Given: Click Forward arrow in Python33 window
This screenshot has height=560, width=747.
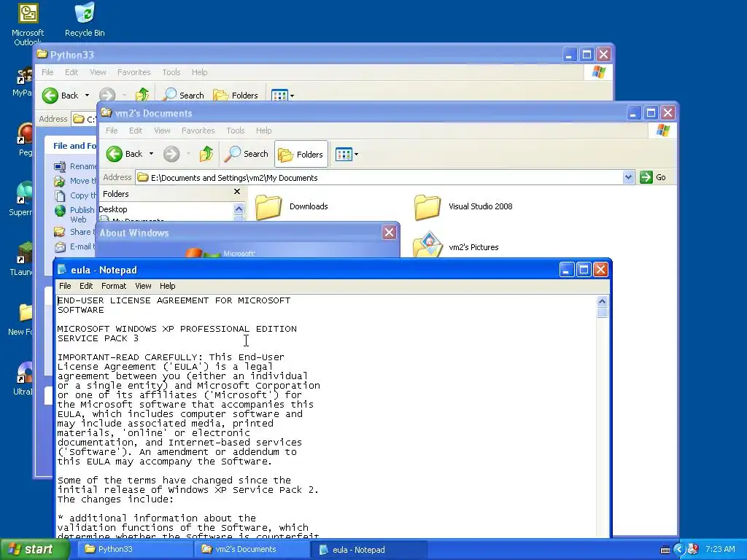Looking at the screenshot, I should pyautogui.click(x=107, y=96).
